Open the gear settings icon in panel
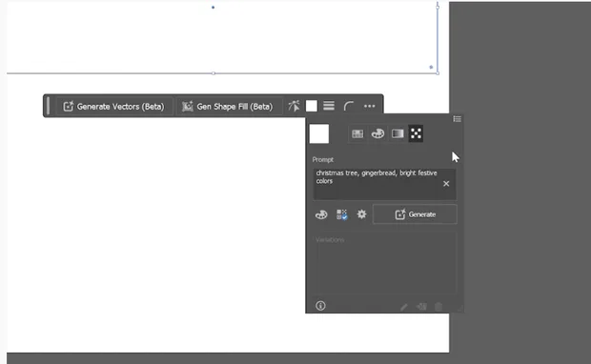 pyautogui.click(x=362, y=214)
